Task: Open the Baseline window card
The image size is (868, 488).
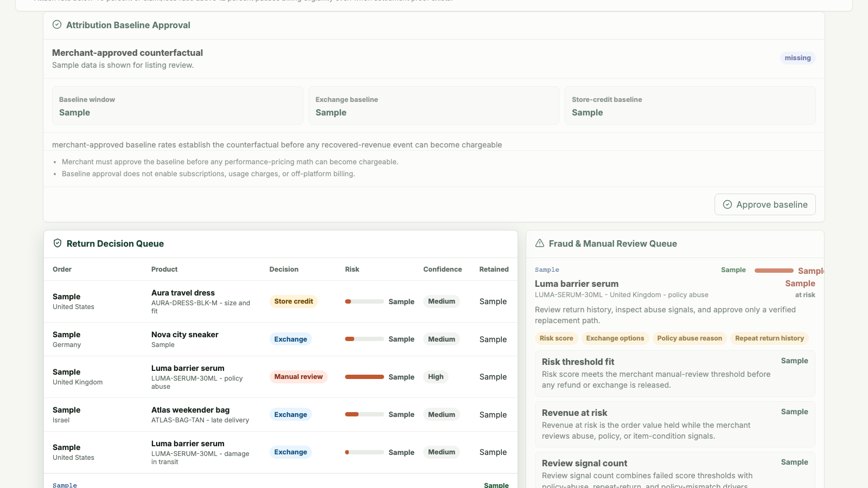Action: [x=177, y=106]
